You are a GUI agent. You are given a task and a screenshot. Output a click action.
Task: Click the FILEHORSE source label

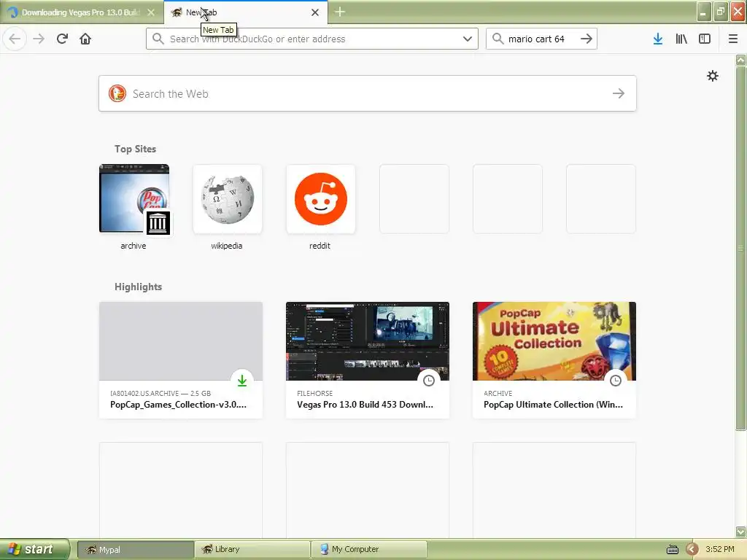coord(315,393)
